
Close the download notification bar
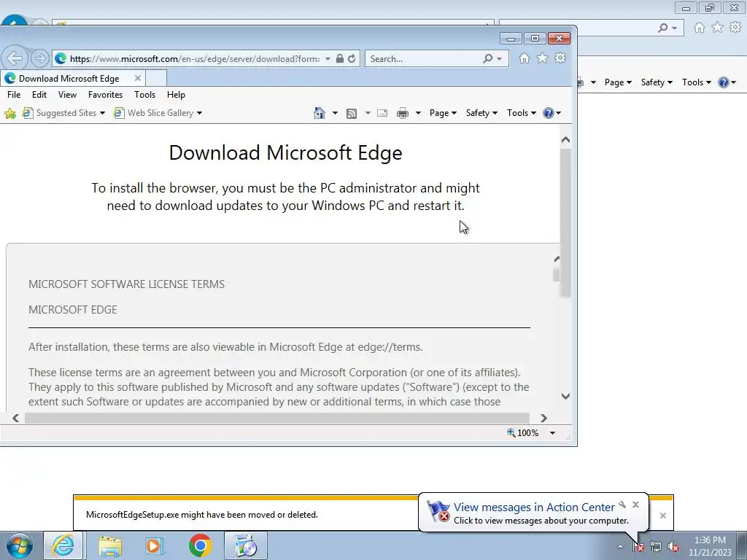coord(662,516)
